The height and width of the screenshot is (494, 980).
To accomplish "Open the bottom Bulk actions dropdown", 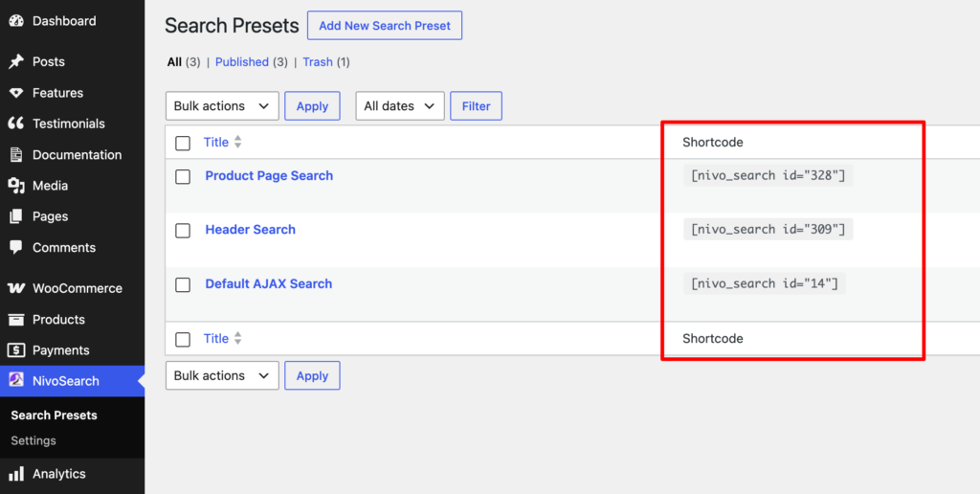I will [222, 375].
